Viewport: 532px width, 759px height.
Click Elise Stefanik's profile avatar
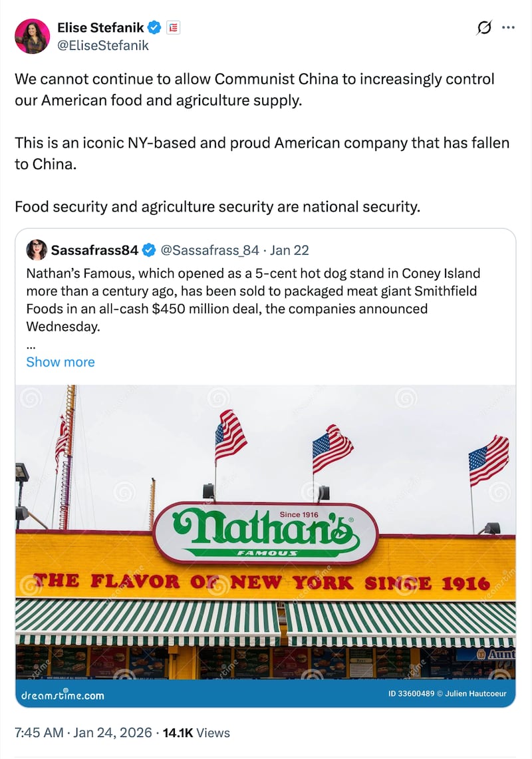(x=32, y=36)
